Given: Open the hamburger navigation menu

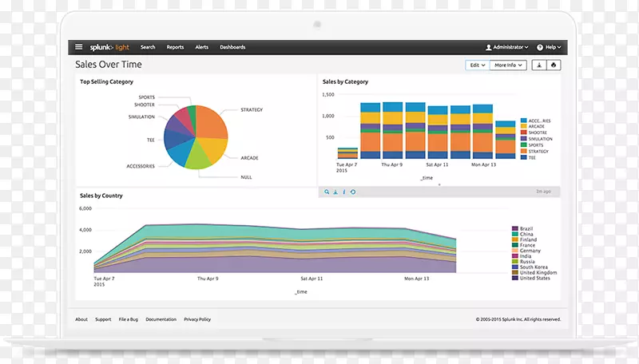Looking at the screenshot, I should (79, 47).
